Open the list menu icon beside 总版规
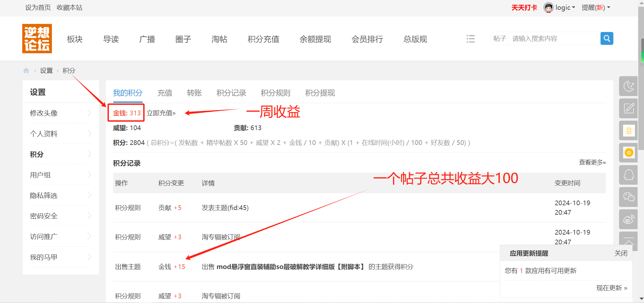The image size is (644, 303). point(470,39)
